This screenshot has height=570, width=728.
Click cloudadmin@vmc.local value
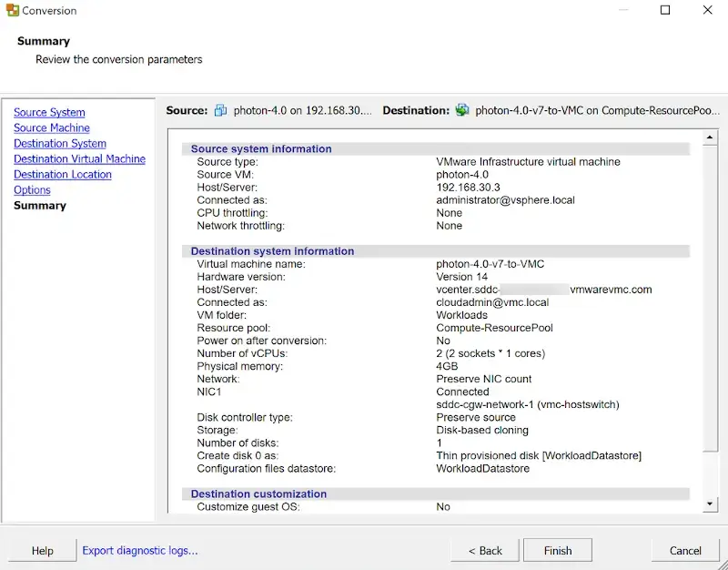(x=492, y=302)
